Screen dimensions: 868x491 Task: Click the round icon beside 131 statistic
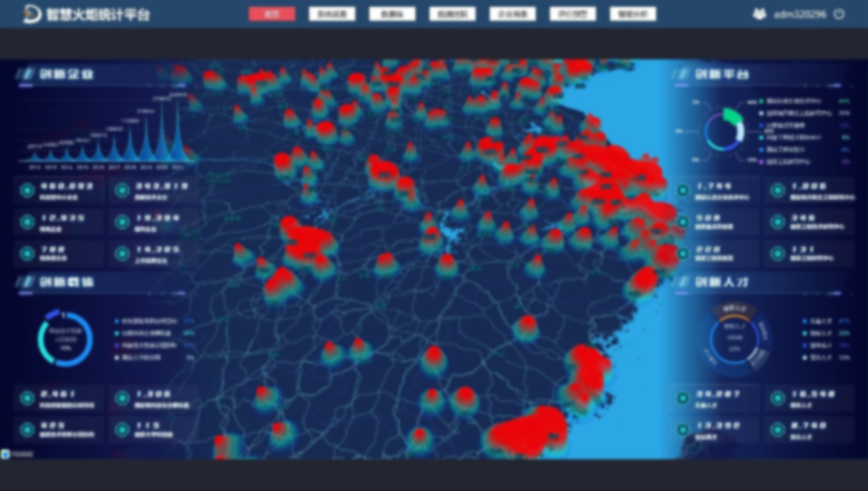pyautogui.click(x=778, y=254)
